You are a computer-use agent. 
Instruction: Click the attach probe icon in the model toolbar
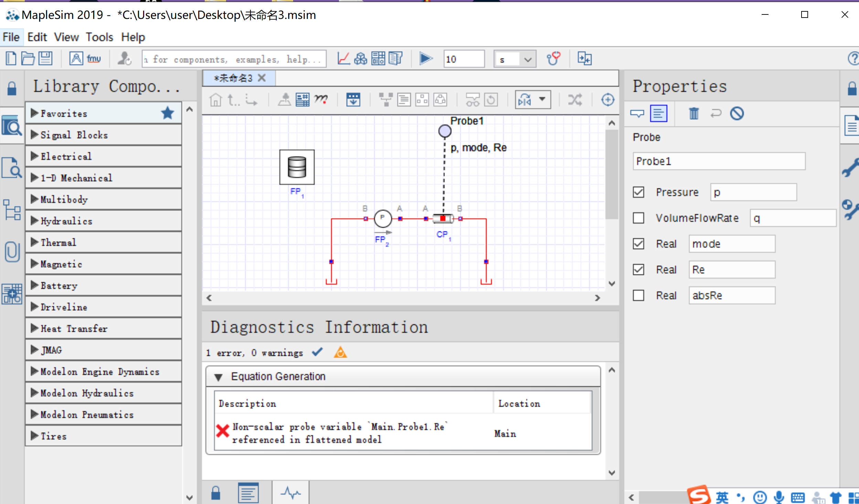[284, 100]
